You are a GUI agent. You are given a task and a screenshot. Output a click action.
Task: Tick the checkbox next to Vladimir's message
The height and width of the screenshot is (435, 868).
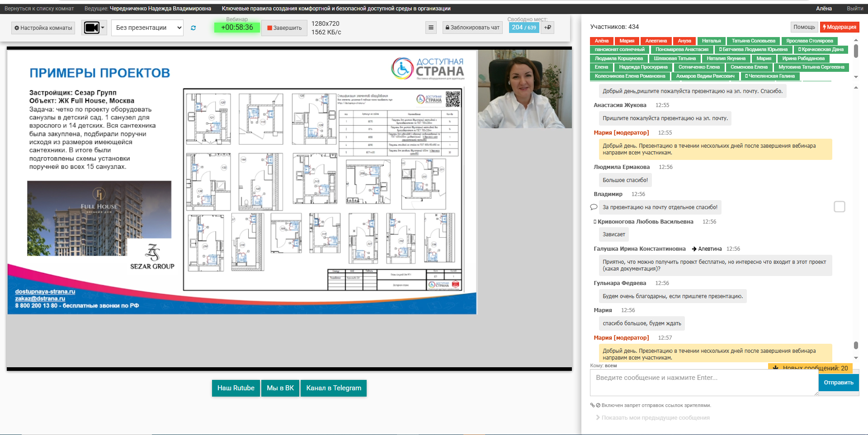click(839, 207)
